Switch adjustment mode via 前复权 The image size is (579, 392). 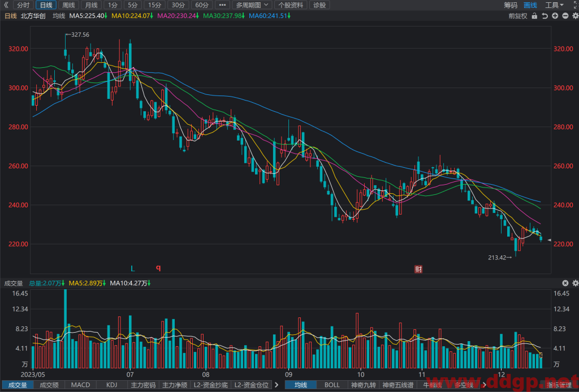point(518,16)
